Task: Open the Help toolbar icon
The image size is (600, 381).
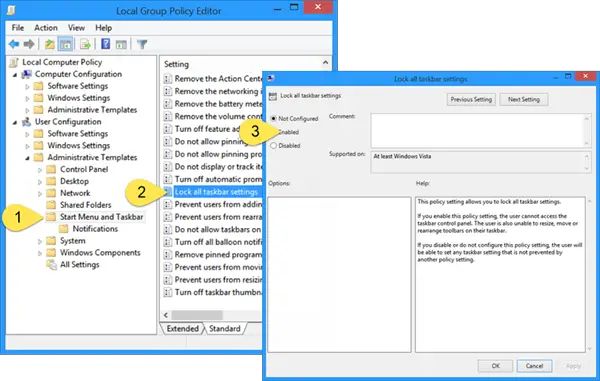Action: pyautogui.click(x=106, y=44)
